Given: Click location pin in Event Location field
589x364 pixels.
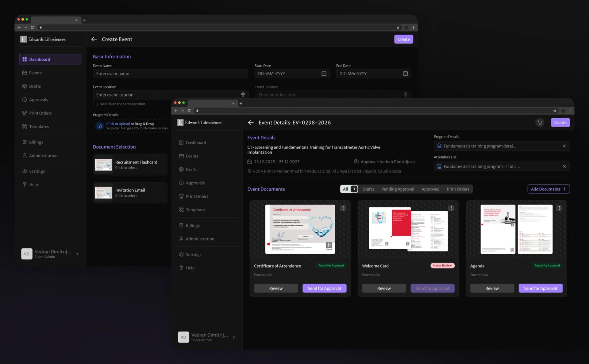Looking at the screenshot, I should click(x=243, y=95).
